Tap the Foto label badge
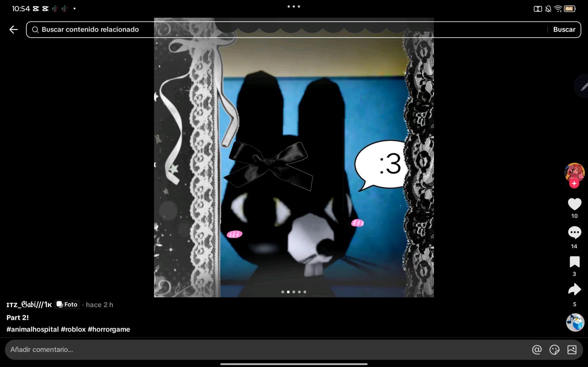 (x=67, y=304)
